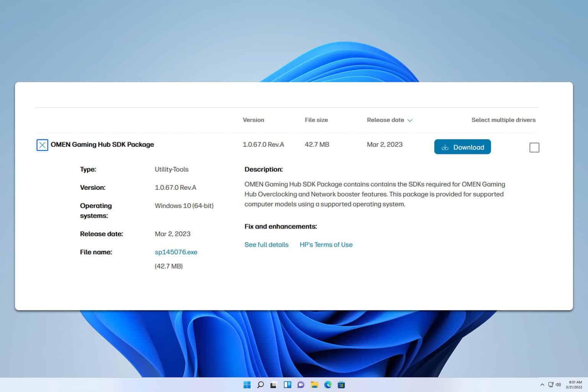This screenshot has width=588, height=392.
Task: Click the Windows 10 (64-bit) value
Action: point(184,206)
